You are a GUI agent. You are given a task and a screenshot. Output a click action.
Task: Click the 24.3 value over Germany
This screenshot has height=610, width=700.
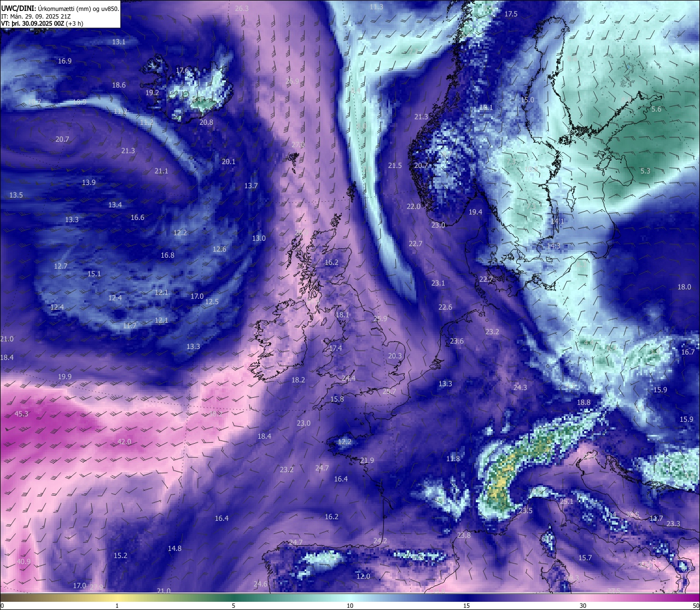point(520,388)
